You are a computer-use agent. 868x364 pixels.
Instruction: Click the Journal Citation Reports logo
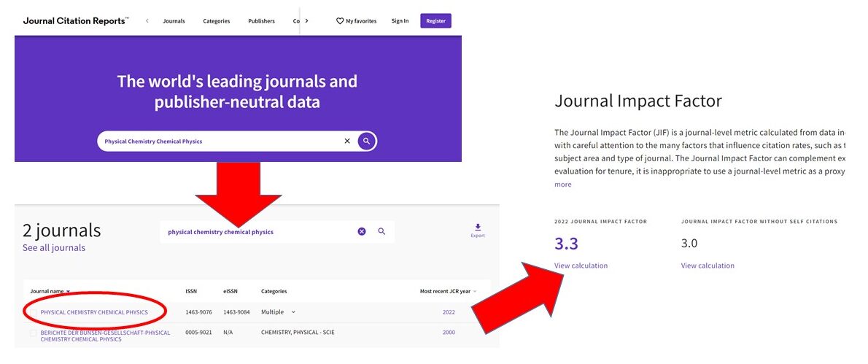click(x=76, y=20)
